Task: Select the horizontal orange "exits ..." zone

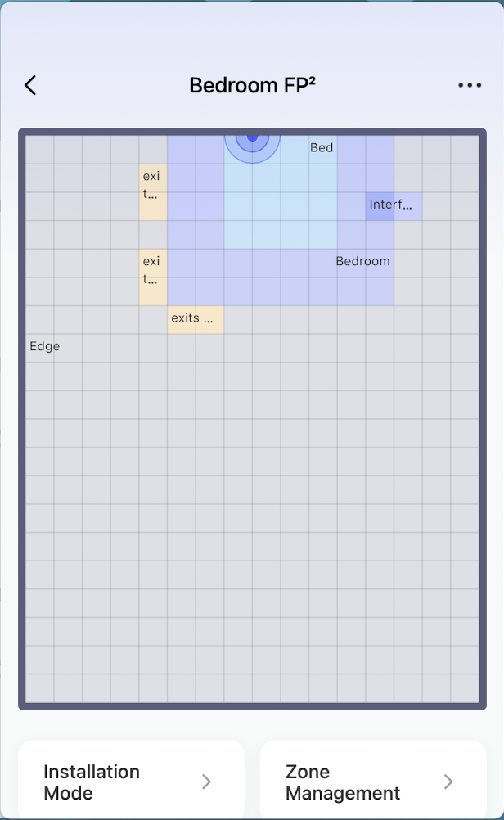Action: click(195, 319)
